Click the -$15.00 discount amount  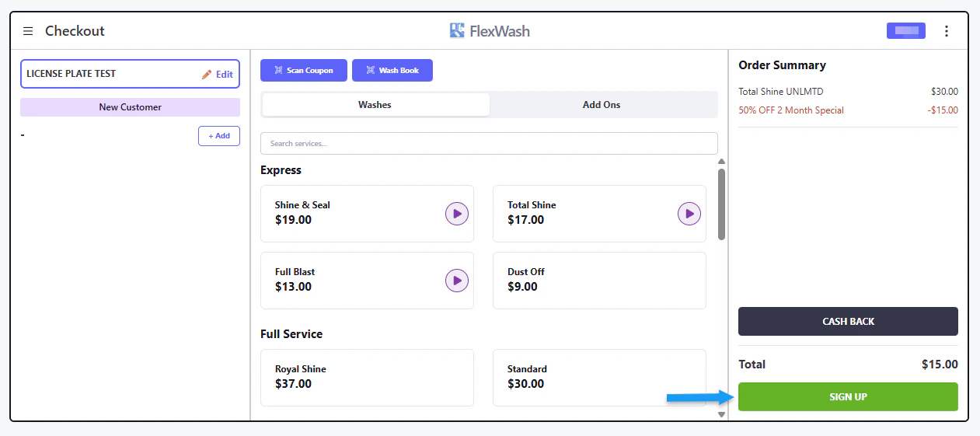[x=942, y=110]
